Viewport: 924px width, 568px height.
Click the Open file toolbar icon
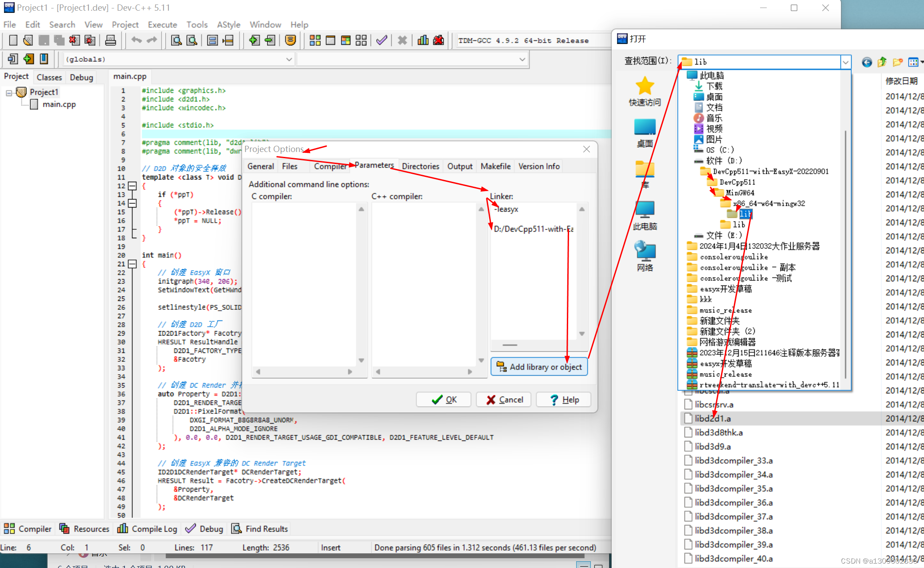coord(26,41)
